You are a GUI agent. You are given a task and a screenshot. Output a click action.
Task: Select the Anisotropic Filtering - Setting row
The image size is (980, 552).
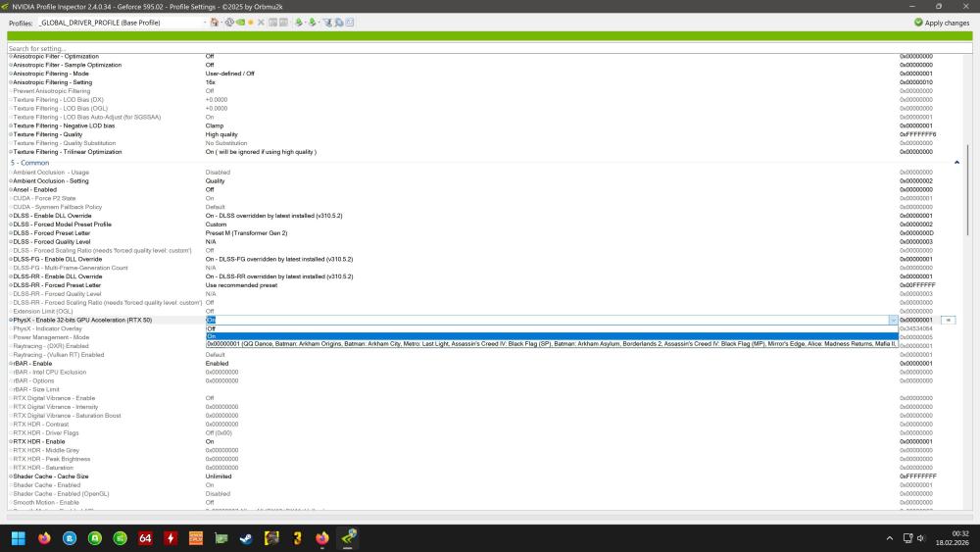(485, 82)
